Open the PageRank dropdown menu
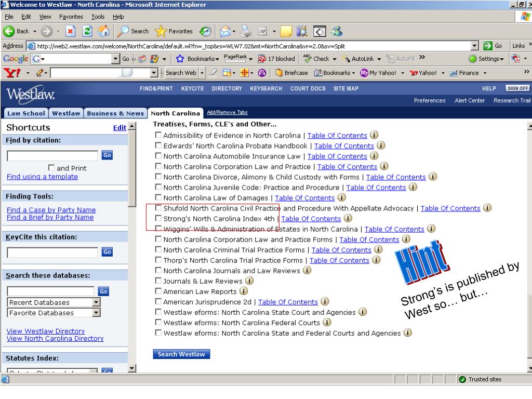Screen dimensions: 532x399 pos(251,59)
